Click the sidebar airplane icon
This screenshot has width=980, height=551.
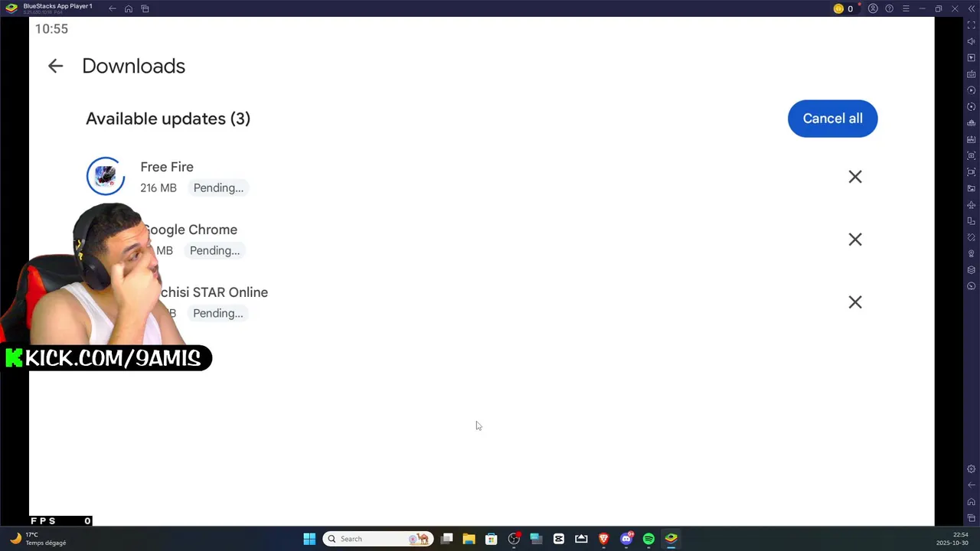click(972, 205)
